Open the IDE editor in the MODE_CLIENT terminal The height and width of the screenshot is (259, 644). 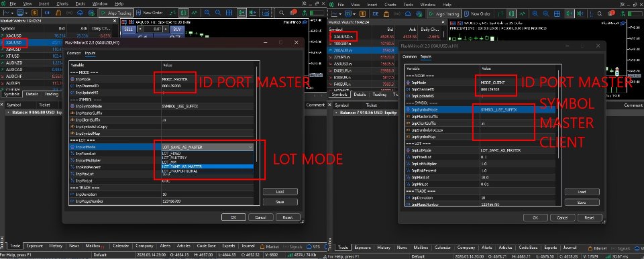376,13
